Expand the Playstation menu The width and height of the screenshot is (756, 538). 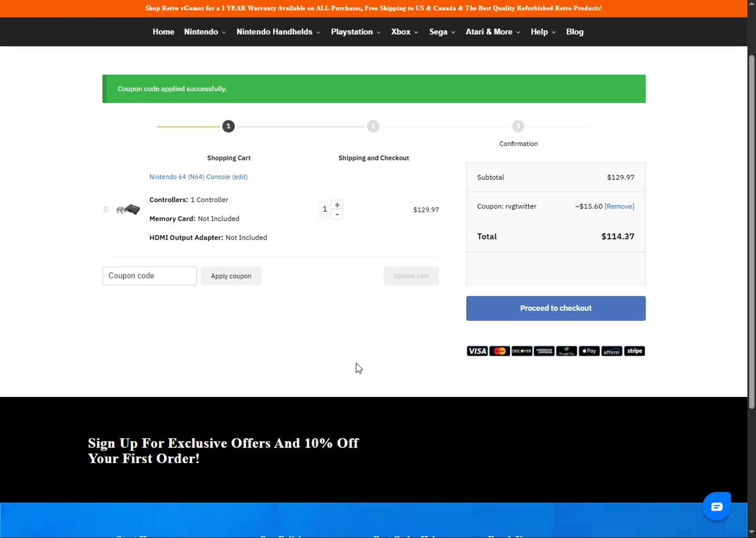point(356,32)
